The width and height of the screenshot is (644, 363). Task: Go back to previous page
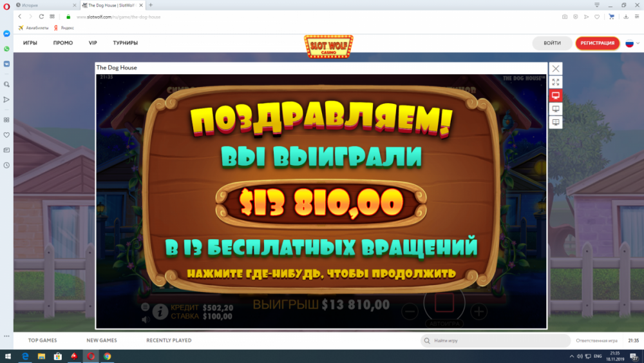[20, 17]
